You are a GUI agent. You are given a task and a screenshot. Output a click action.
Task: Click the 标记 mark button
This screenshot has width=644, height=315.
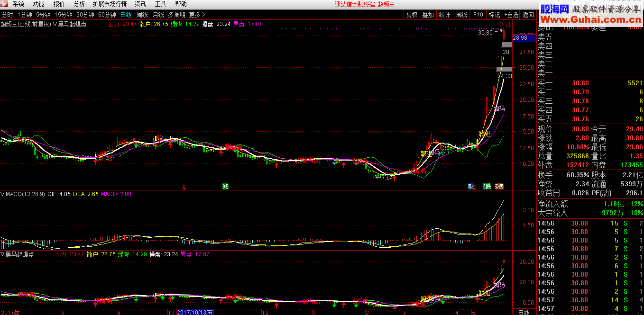[494, 15]
